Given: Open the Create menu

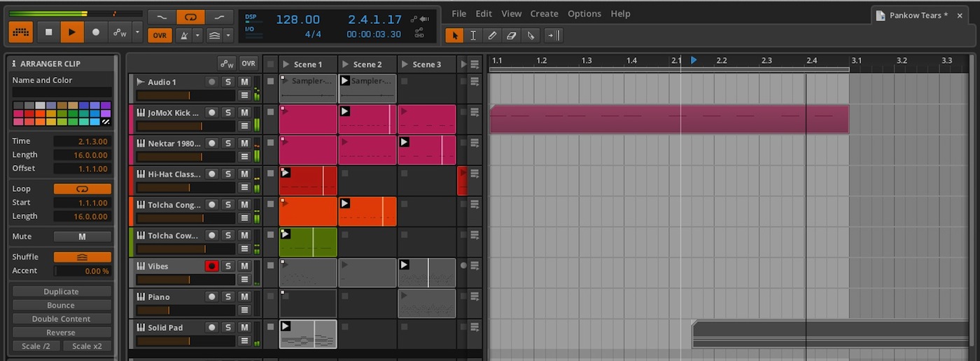Looking at the screenshot, I should point(544,13).
